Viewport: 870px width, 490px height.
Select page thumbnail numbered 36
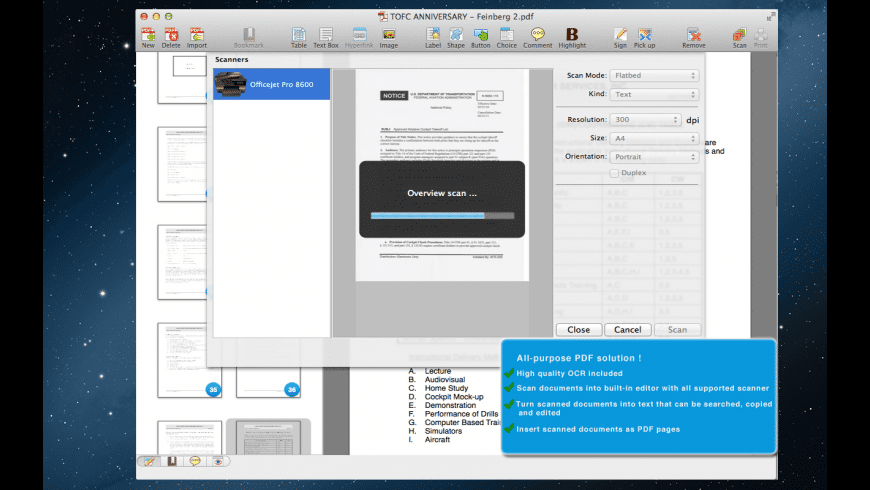(269, 382)
